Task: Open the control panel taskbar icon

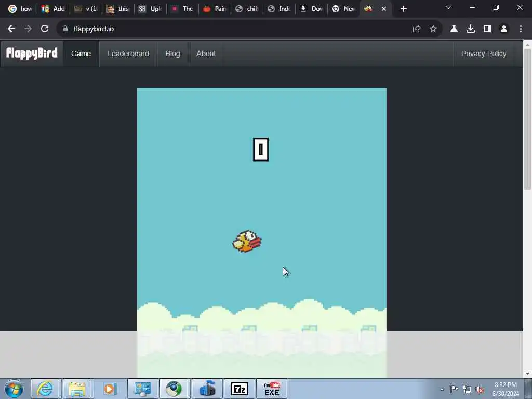Action: 142,389
